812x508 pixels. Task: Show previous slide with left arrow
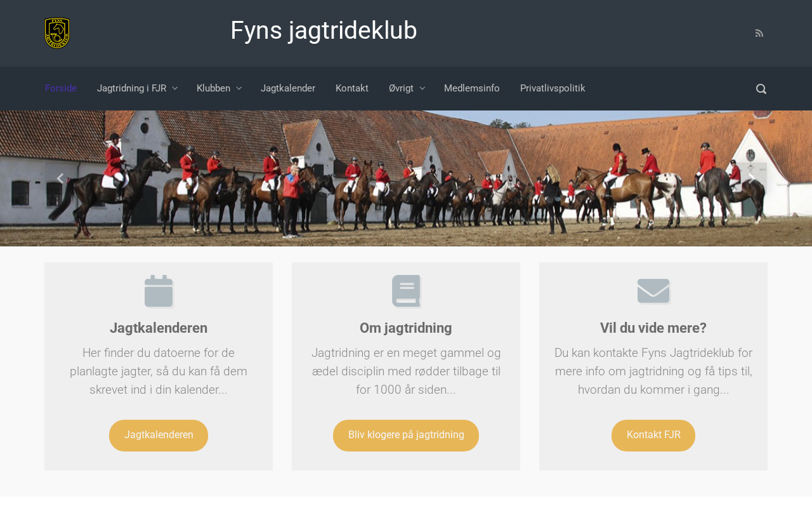click(x=60, y=178)
